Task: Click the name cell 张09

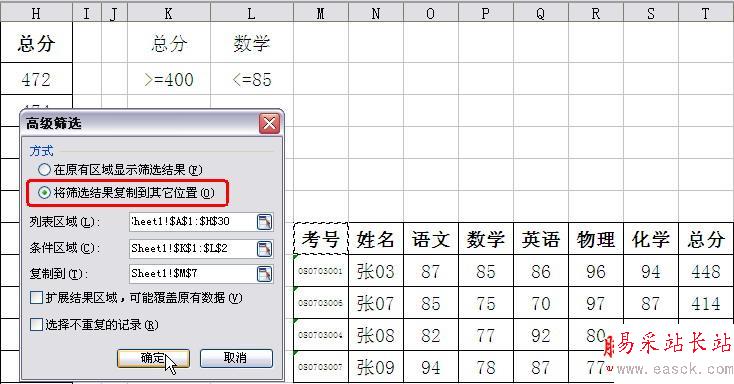Action: [376, 367]
